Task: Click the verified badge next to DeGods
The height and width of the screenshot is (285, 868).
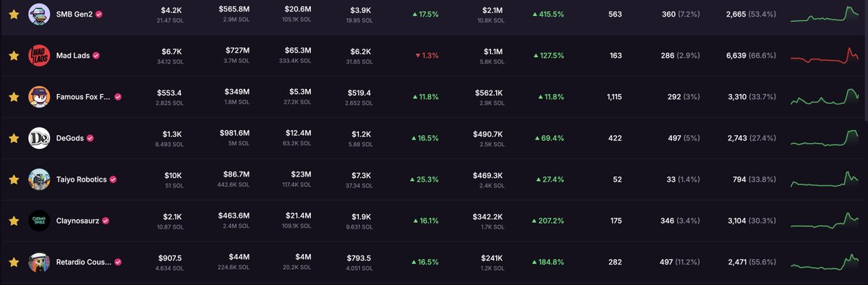Action: pos(90,137)
